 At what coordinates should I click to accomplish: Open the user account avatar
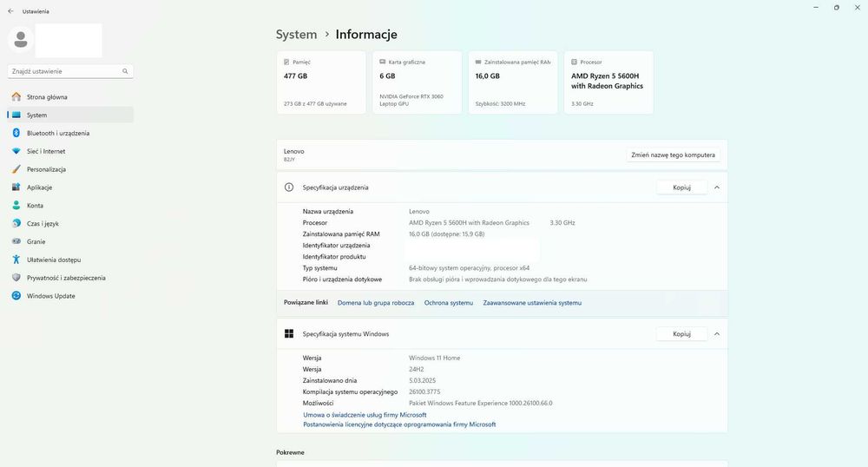pyautogui.click(x=21, y=40)
